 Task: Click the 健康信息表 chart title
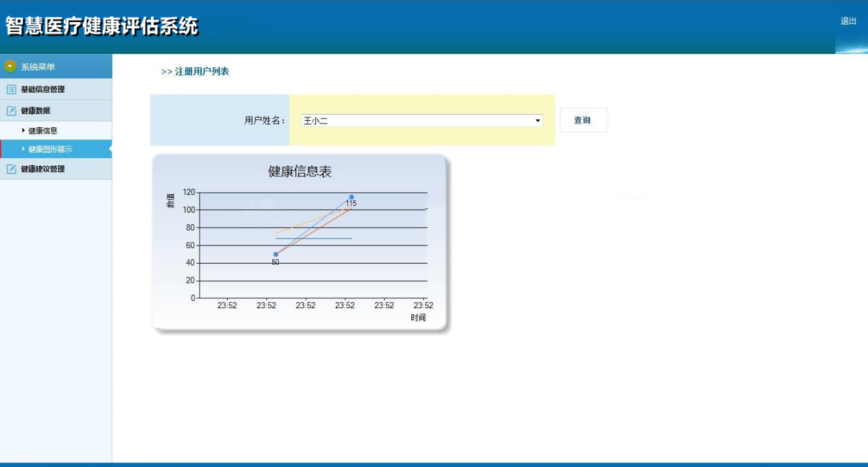(300, 171)
